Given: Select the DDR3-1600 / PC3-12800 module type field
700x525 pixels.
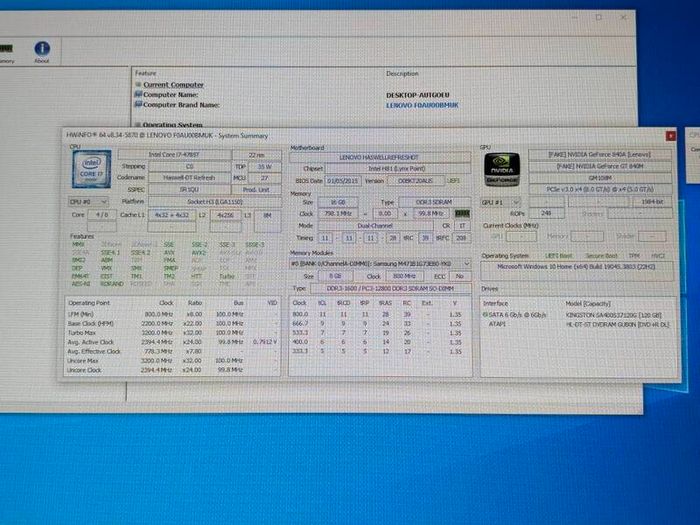Looking at the screenshot, I should coord(390,288).
